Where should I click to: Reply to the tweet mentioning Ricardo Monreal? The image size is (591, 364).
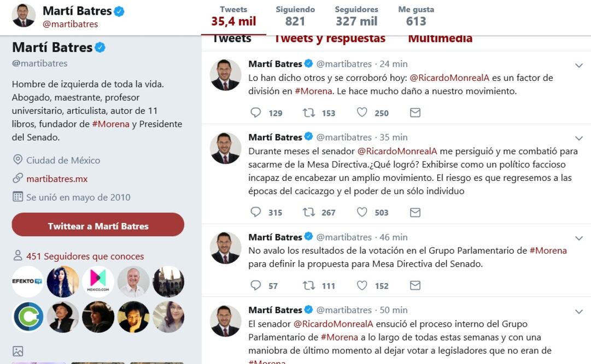256,113
